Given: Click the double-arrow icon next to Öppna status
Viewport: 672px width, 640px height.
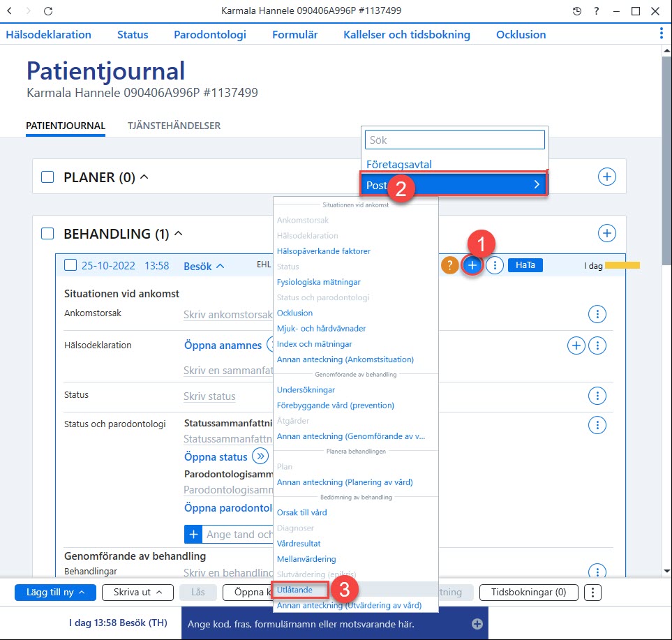Looking at the screenshot, I should [x=260, y=456].
